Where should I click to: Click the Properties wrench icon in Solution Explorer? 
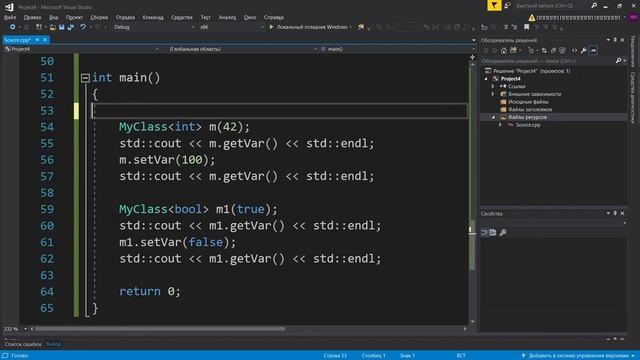pos(584,50)
